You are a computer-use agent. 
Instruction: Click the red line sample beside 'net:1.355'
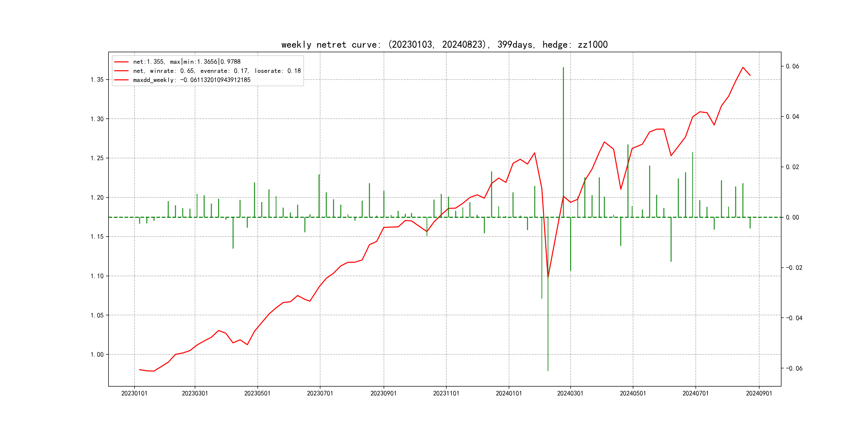[121, 62]
